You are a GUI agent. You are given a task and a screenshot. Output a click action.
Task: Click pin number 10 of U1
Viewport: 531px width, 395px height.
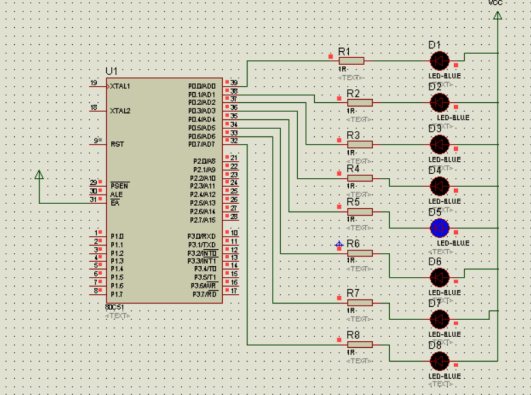(234, 233)
